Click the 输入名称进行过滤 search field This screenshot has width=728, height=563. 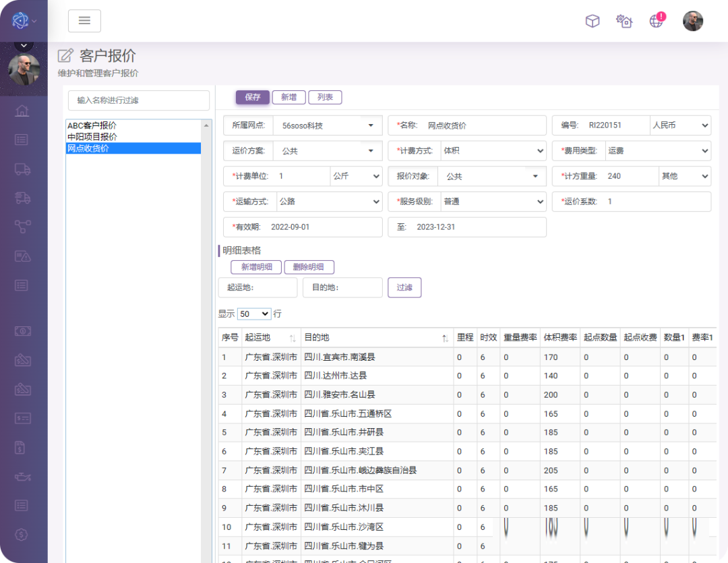point(139,100)
